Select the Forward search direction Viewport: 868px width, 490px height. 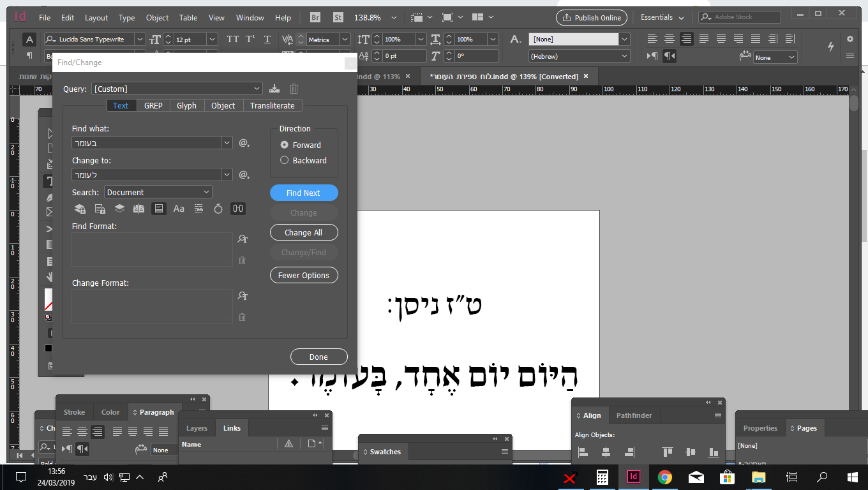(284, 145)
